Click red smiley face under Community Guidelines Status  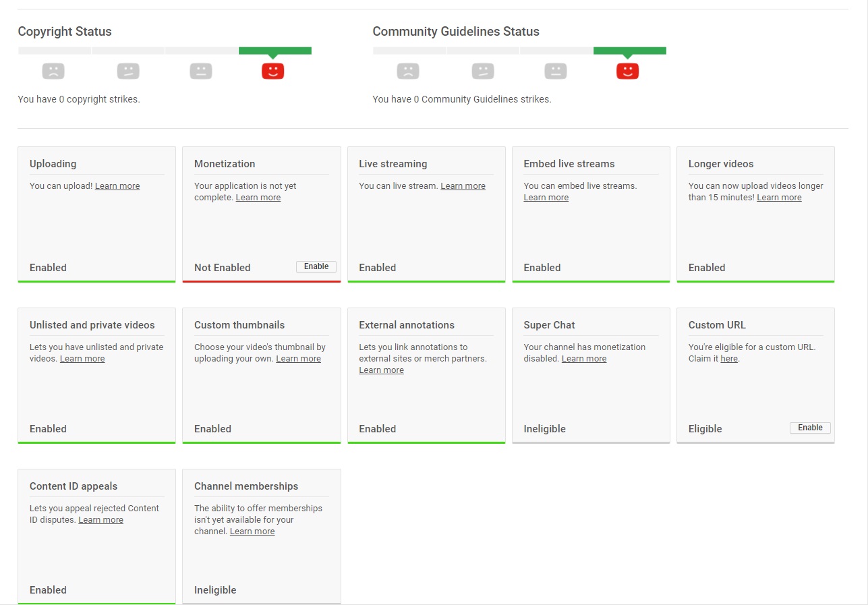[628, 71]
